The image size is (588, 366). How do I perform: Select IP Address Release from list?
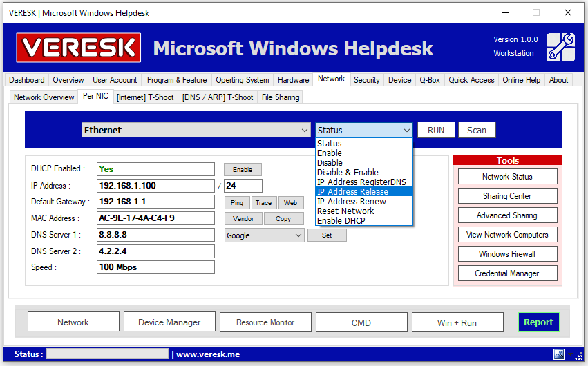352,192
